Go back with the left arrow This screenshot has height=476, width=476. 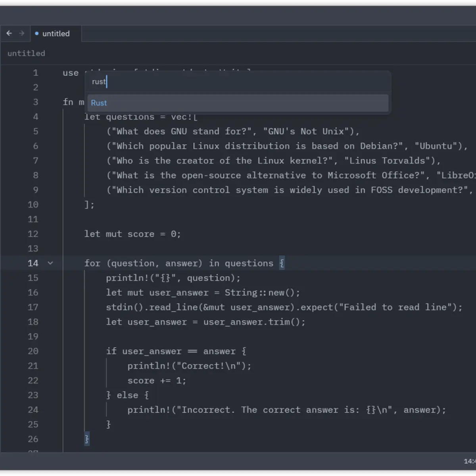[9, 33]
